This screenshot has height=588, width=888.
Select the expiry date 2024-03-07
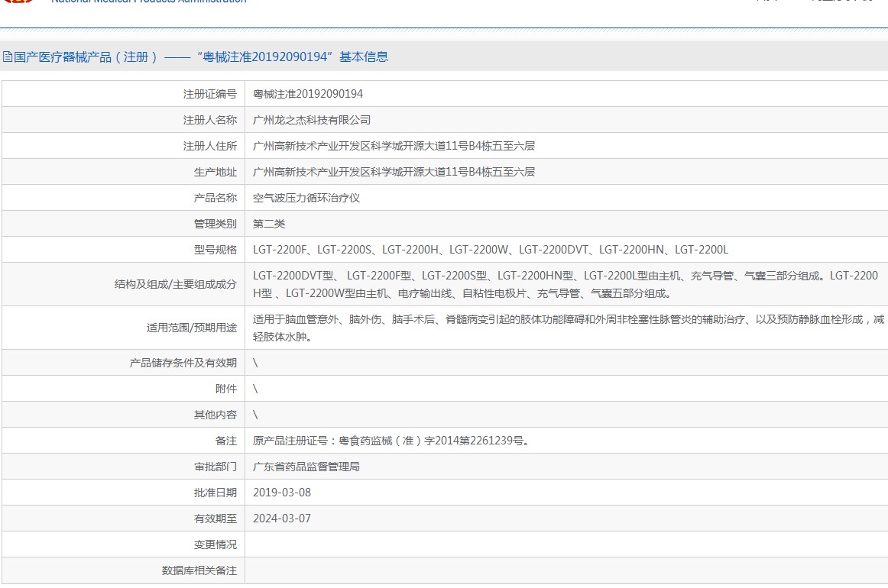point(282,519)
